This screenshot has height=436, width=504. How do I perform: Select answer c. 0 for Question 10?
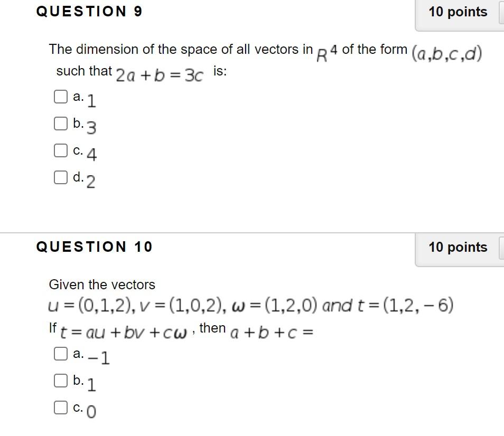coord(60,407)
